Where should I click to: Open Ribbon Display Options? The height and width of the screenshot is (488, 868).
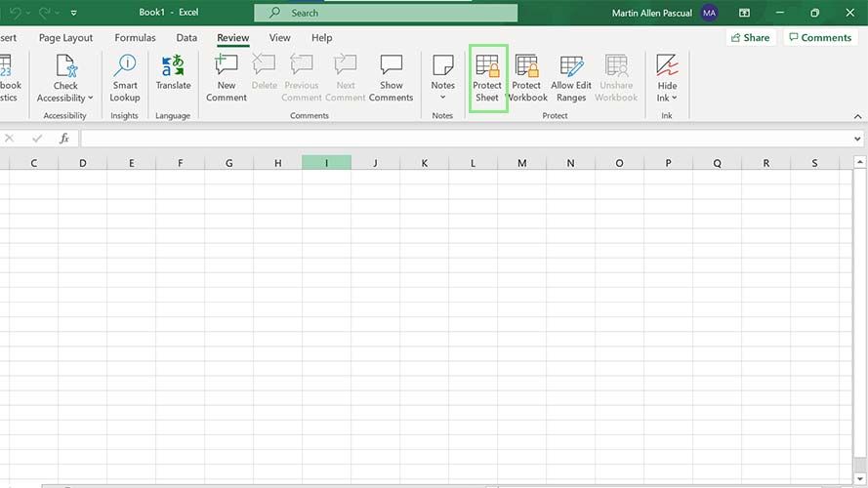[745, 13]
